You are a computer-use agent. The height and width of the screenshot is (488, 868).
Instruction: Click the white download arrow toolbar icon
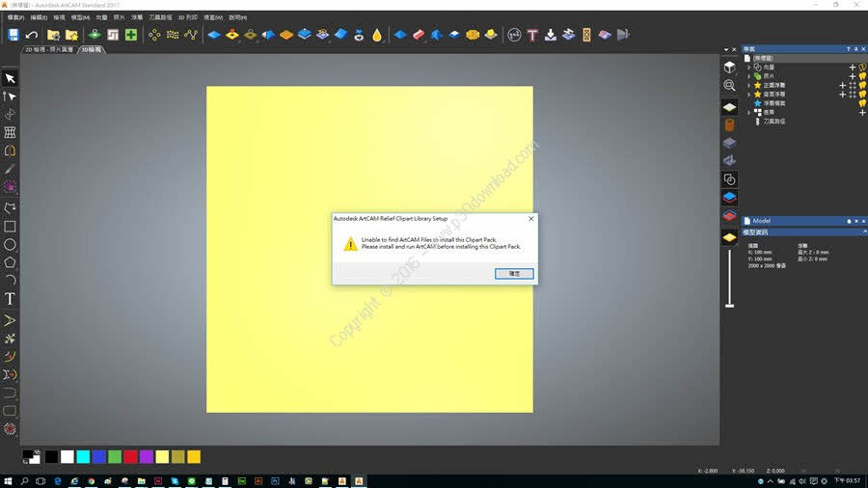click(x=551, y=35)
